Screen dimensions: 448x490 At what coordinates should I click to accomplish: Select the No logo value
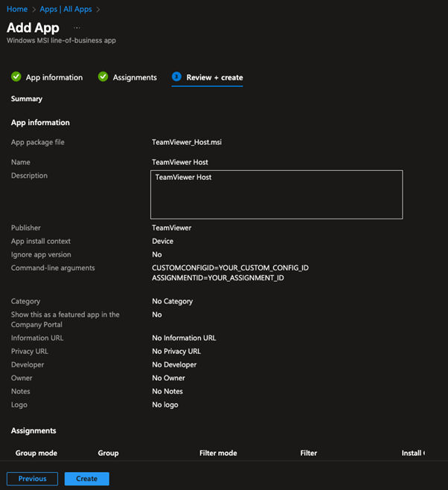click(165, 404)
